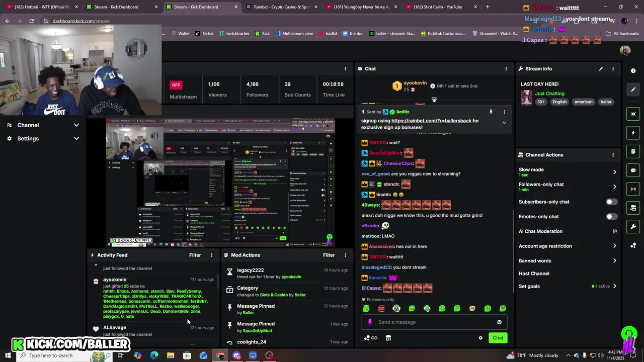Image resolution: width=644 pixels, height=362 pixels.
Task: Switch to the Hotboii WTF YouTube tab
Action: tap(42, 7)
